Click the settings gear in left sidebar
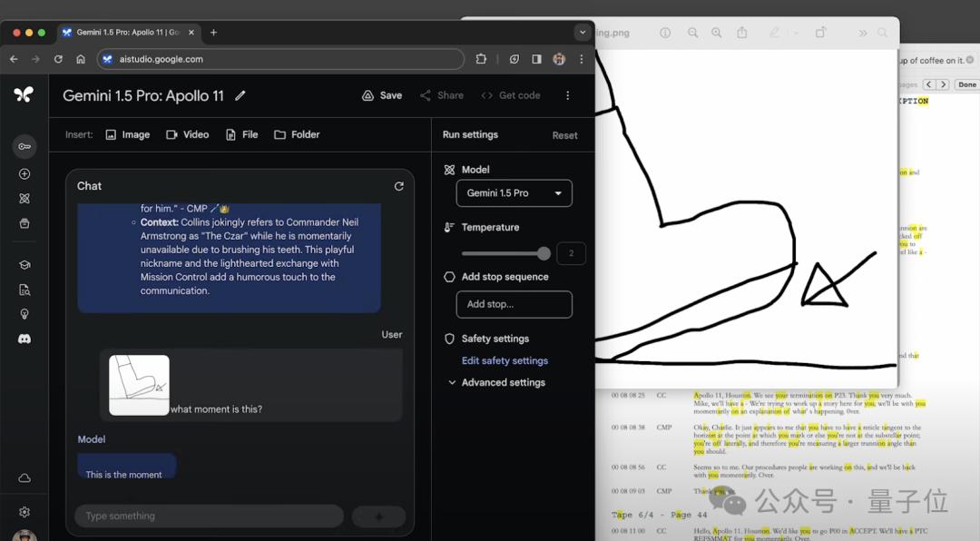This screenshot has width=980, height=541. (x=24, y=512)
